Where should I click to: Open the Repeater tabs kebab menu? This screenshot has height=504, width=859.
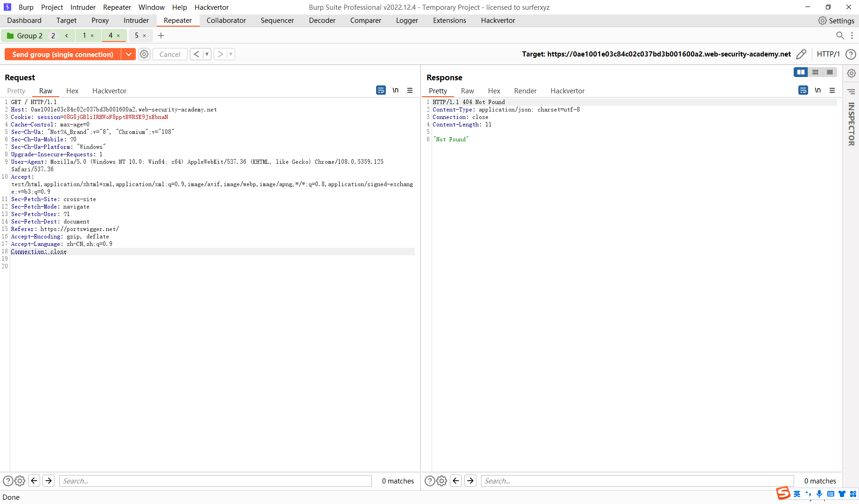[x=852, y=35]
